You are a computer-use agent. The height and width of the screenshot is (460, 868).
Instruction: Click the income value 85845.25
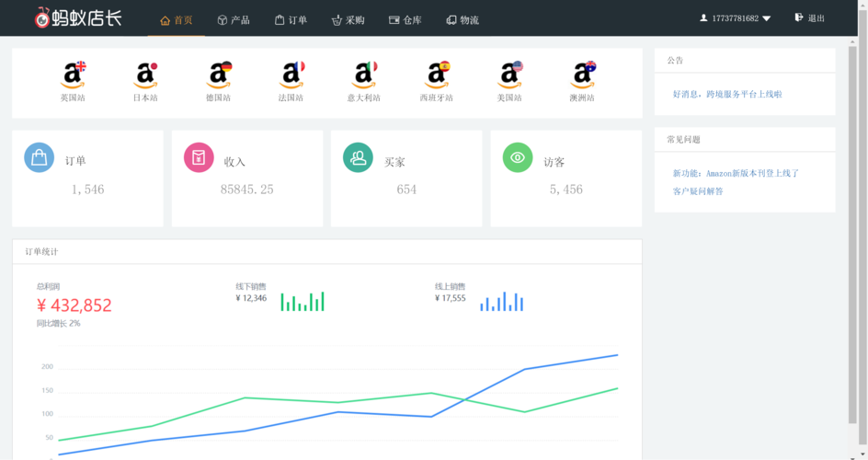(x=247, y=190)
